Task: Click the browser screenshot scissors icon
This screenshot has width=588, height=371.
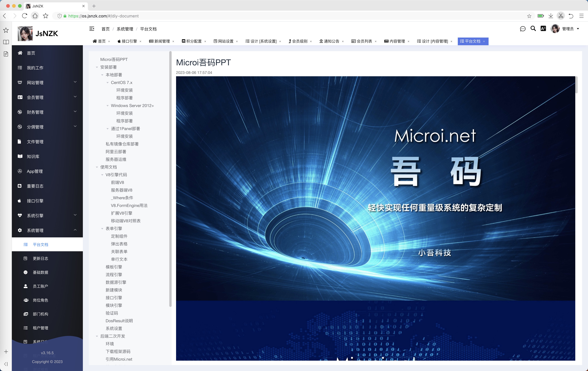Action: coord(561,16)
